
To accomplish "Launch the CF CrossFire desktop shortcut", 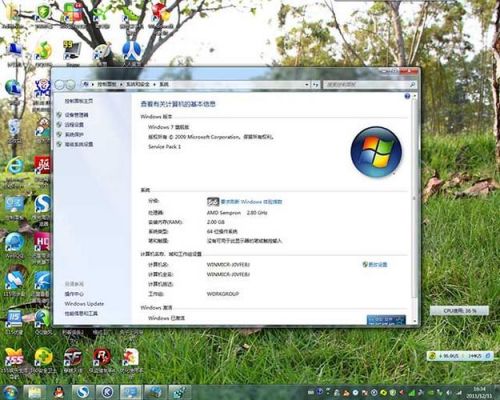I will (x=72, y=358).
